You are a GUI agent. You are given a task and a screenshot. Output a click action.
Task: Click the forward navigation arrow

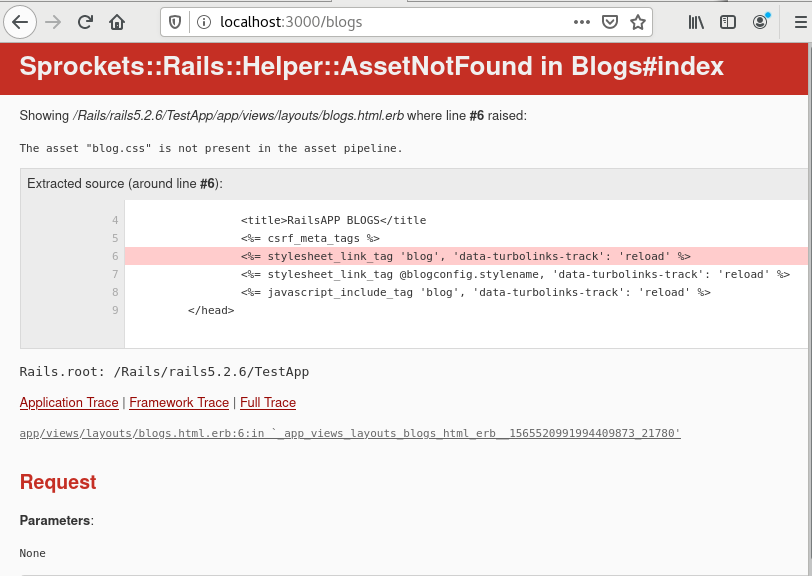click(53, 22)
